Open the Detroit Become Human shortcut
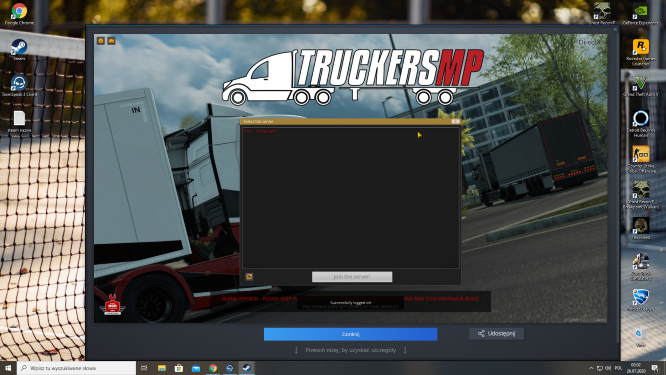The width and height of the screenshot is (666, 375). (x=641, y=124)
